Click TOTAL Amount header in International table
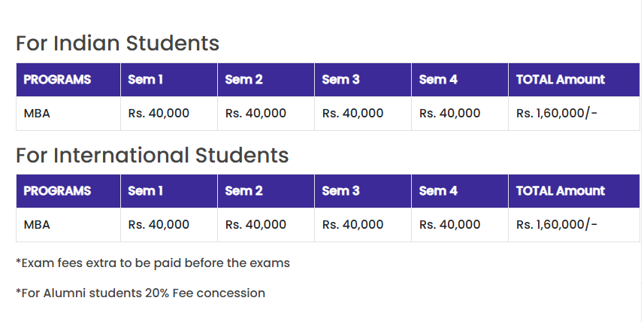Viewport: 644px width, 322px height. (x=560, y=191)
